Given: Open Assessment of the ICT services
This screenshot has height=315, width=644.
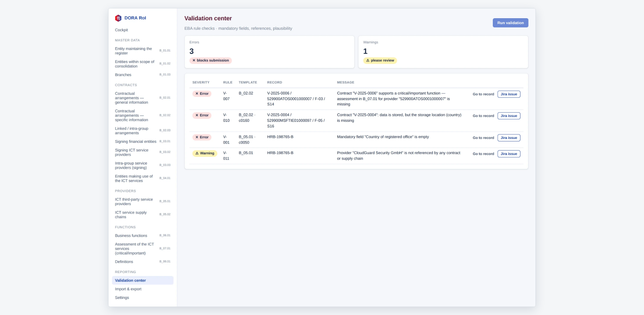Looking at the screenshot, I should 142,248.
